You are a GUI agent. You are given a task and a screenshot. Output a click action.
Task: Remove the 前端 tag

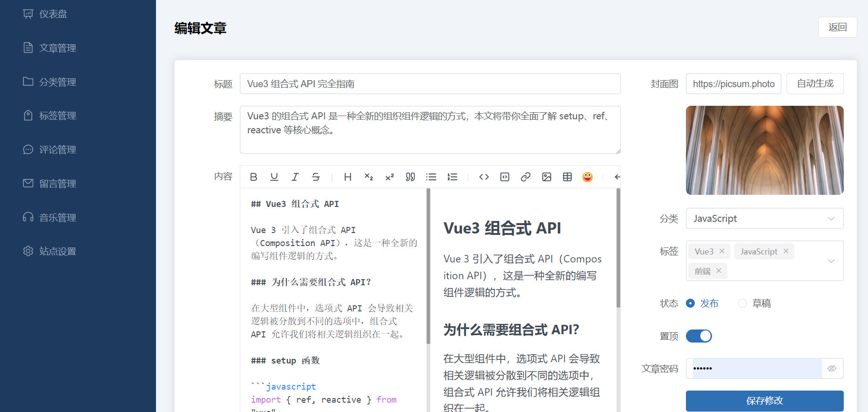point(719,271)
